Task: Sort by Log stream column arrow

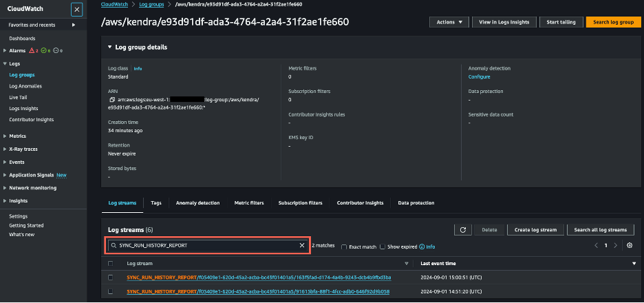Action: tap(407, 264)
